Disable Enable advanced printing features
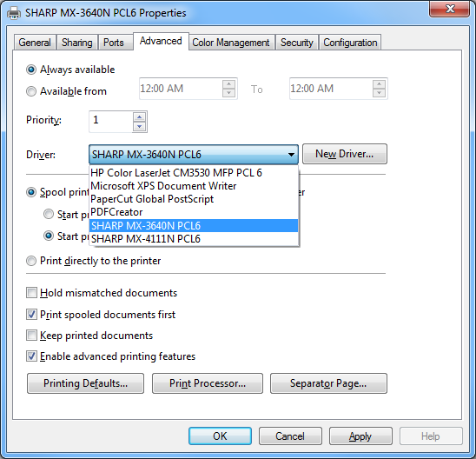476x459 pixels. 31,356
